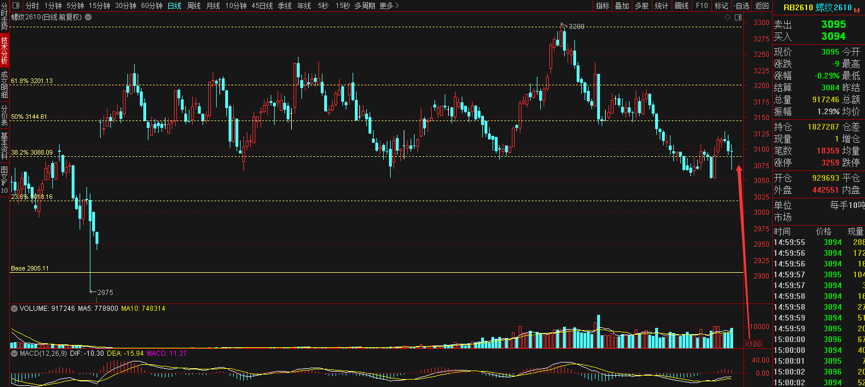
Task: Click the 买入 price 3094
Action: (x=833, y=36)
